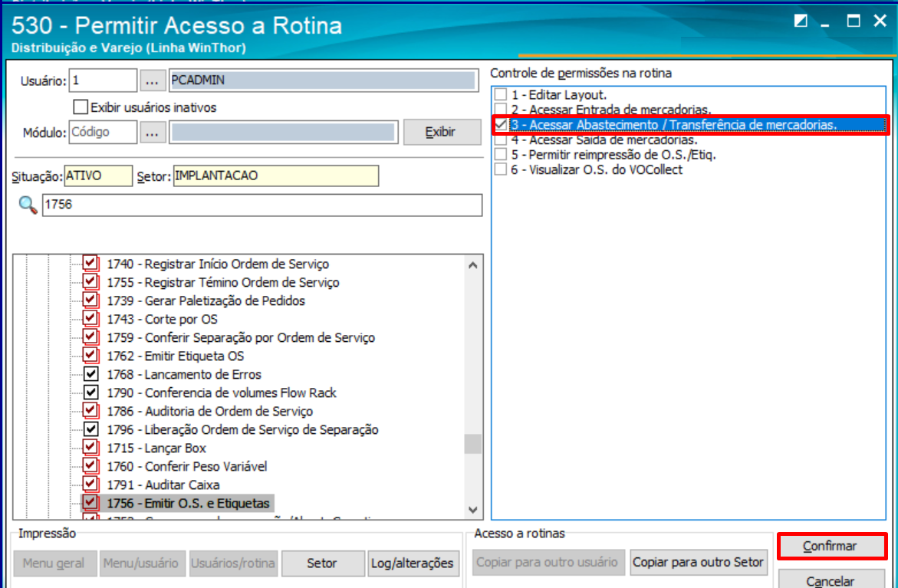The height and width of the screenshot is (588, 898).
Task: Click the Confirmar button
Action: [x=831, y=546]
